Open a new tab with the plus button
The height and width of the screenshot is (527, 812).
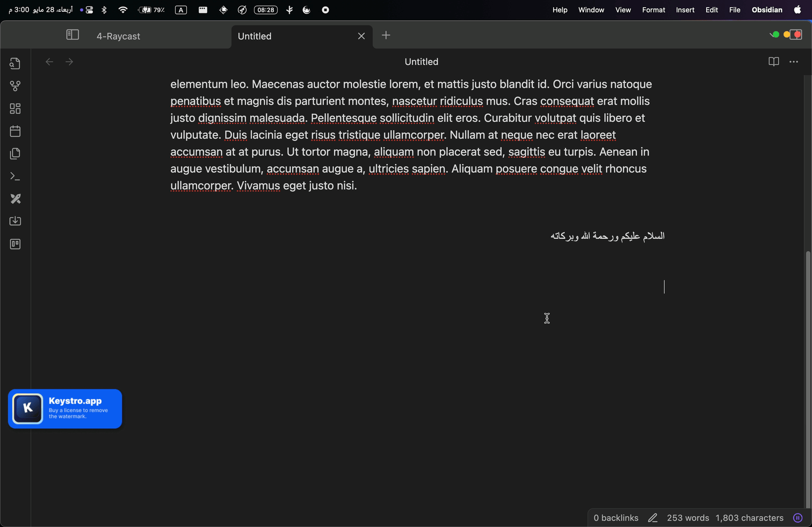click(x=386, y=35)
